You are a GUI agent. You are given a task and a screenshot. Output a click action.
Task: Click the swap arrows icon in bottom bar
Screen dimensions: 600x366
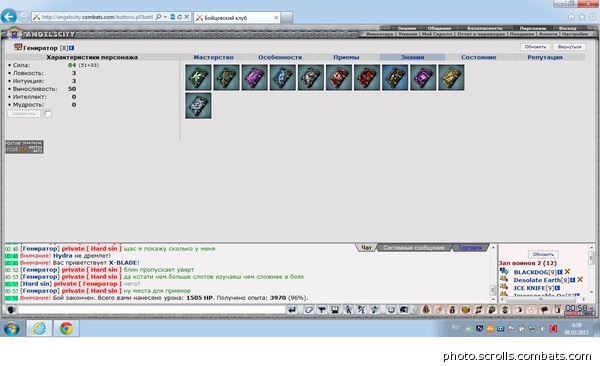pos(478,309)
